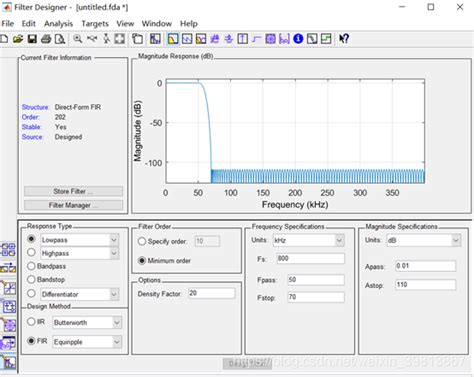This screenshot has width=474, height=377.
Task: Click the Filter Manager button
Action: (x=73, y=205)
